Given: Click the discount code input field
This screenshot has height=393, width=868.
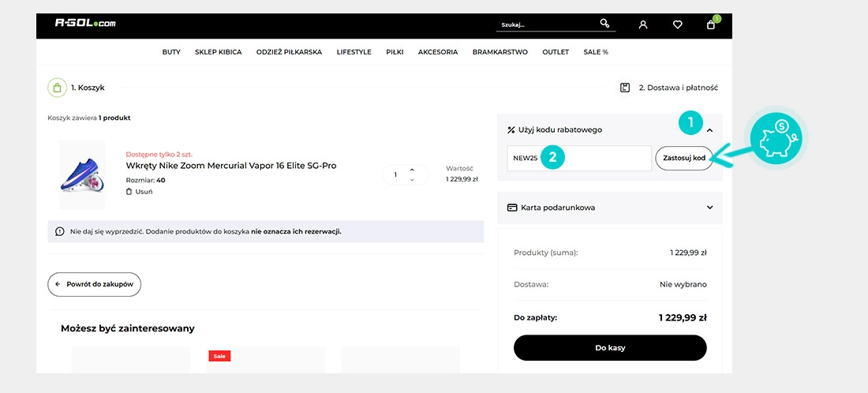Looking at the screenshot, I should 580,159.
